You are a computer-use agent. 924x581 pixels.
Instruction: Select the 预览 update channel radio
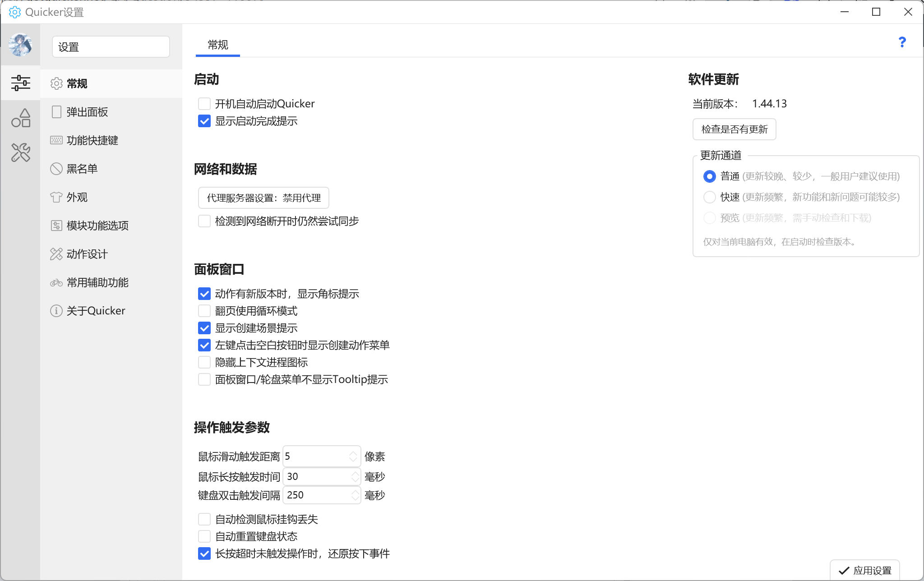pyautogui.click(x=709, y=218)
